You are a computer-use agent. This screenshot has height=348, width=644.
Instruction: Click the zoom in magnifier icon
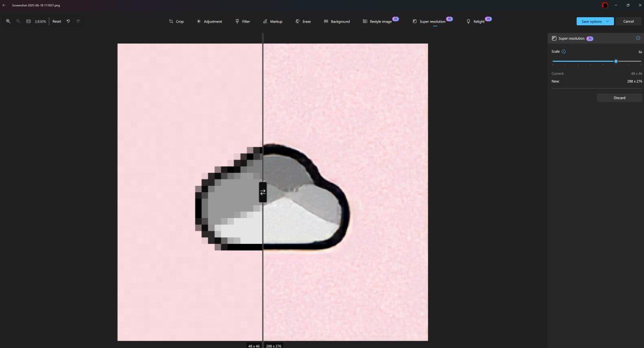pyautogui.click(x=8, y=21)
